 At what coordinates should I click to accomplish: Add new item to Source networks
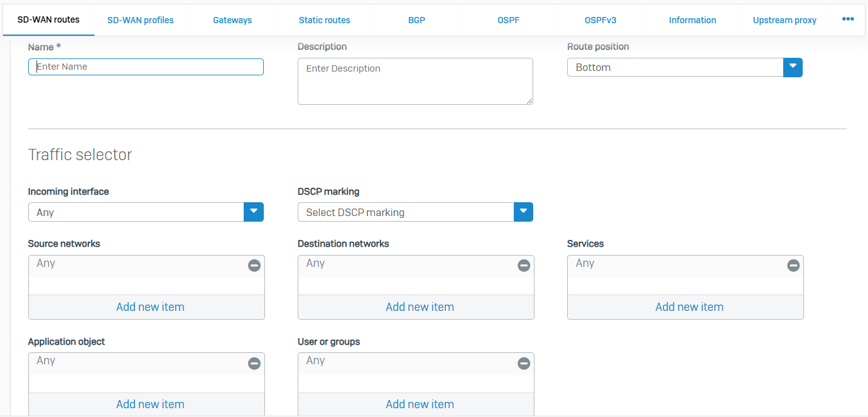[150, 307]
